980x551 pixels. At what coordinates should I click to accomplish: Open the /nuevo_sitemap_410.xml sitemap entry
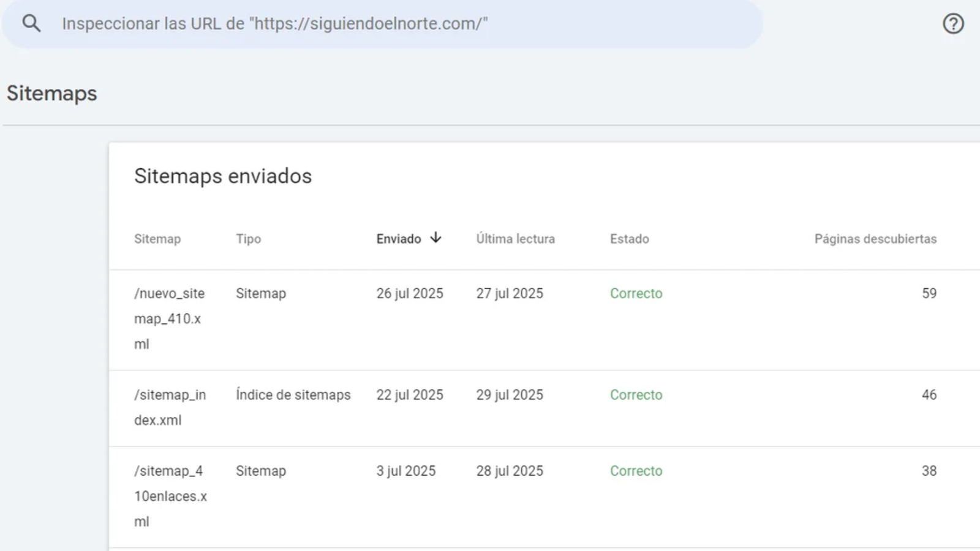[169, 318]
